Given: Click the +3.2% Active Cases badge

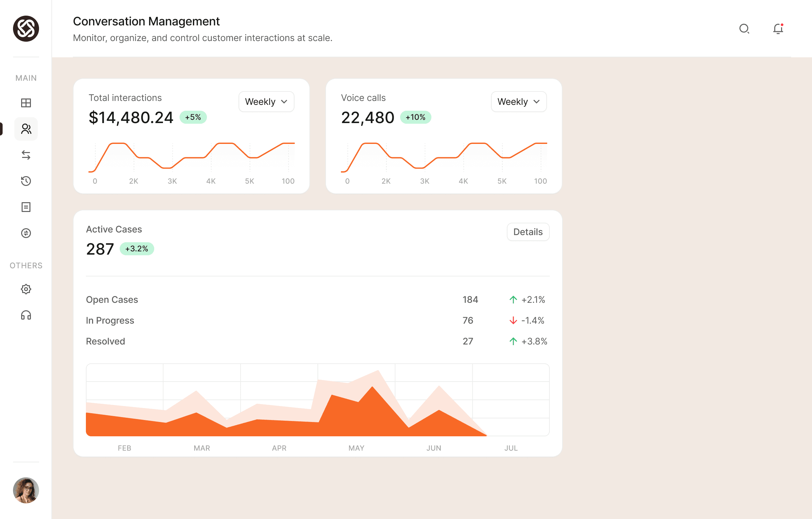Looking at the screenshot, I should 137,249.
